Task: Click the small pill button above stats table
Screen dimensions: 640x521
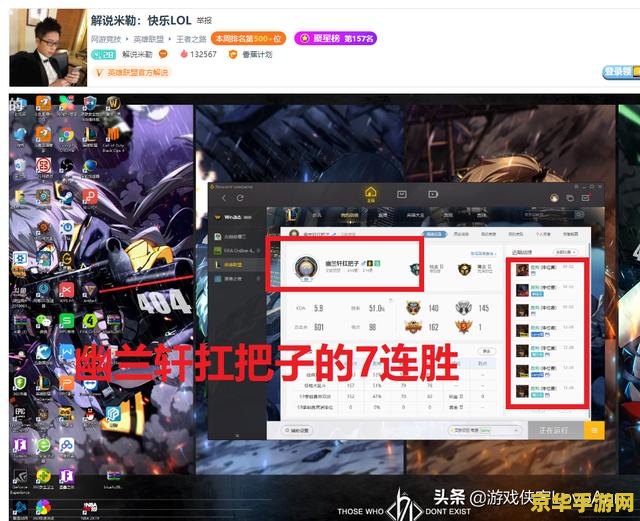Action: pyautogui.click(x=486, y=351)
